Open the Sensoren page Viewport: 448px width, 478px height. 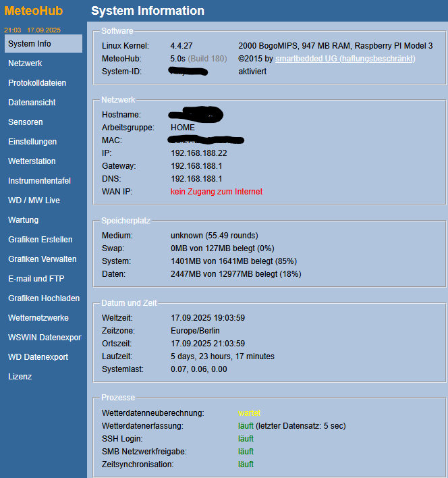[x=26, y=122]
